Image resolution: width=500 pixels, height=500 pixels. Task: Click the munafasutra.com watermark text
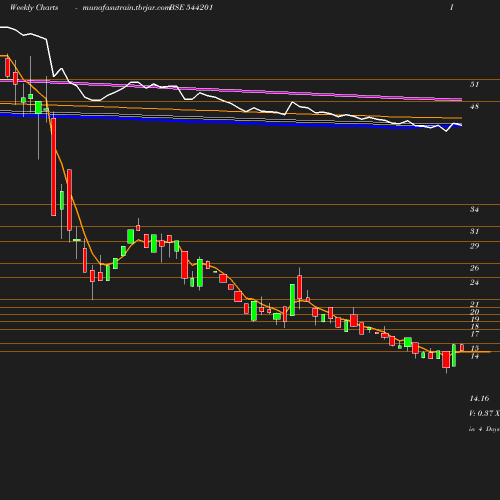[126, 8]
